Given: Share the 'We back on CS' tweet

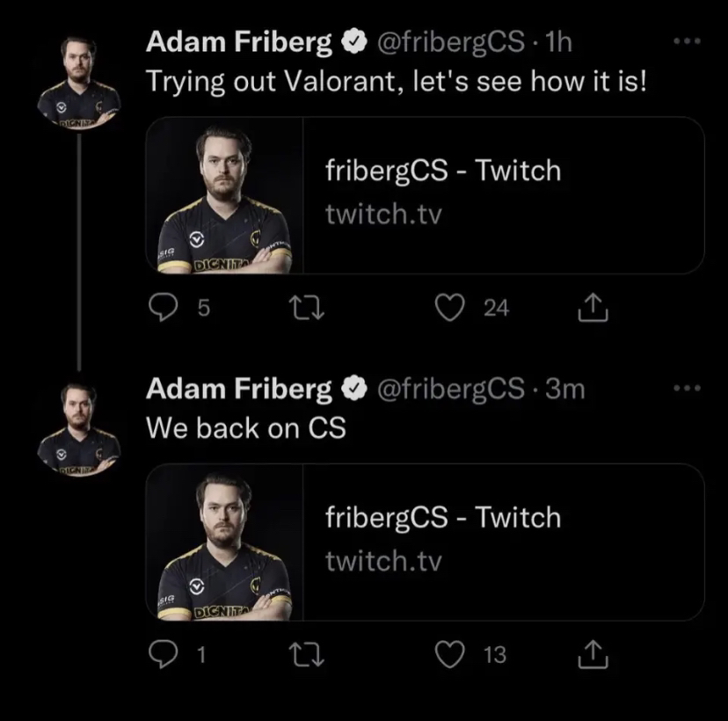Looking at the screenshot, I should click(592, 654).
